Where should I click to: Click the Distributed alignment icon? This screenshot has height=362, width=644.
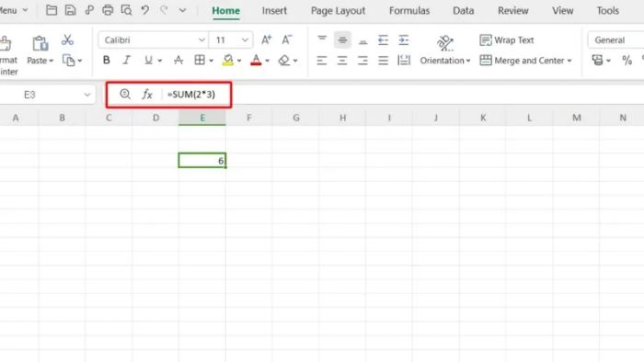404,61
